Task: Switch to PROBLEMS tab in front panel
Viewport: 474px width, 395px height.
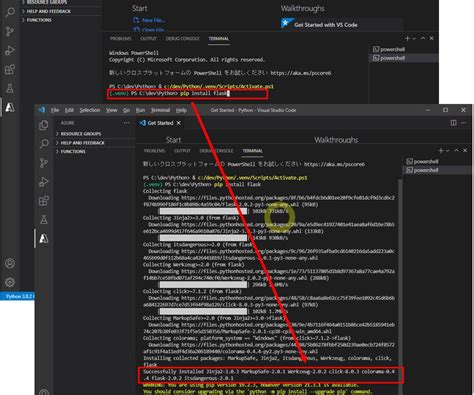Action: [154, 151]
